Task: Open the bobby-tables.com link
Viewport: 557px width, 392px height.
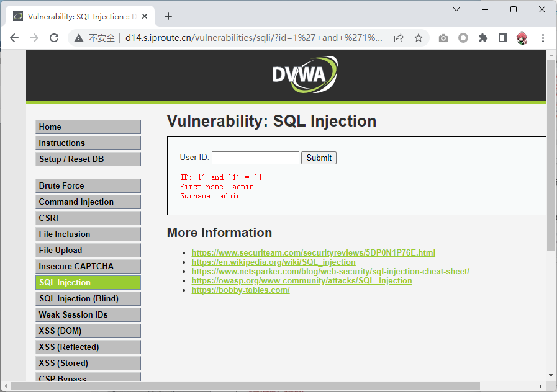Action: pos(240,290)
